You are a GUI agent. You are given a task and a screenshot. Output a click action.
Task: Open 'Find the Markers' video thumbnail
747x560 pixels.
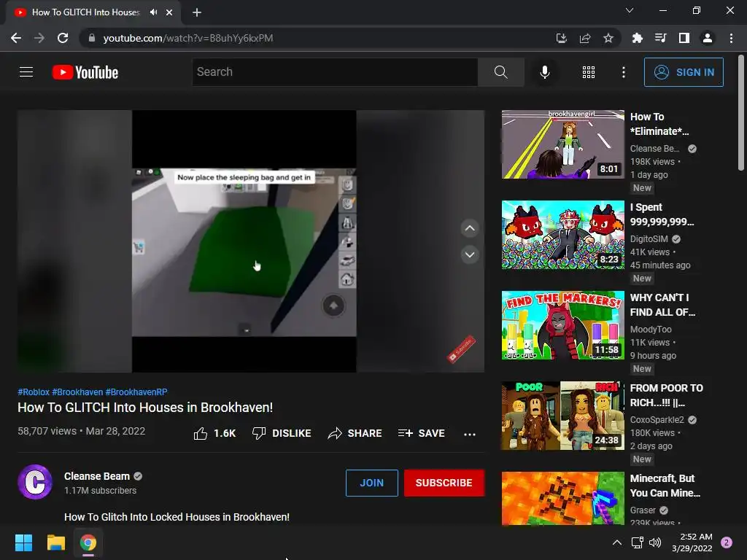[x=562, y=325]
